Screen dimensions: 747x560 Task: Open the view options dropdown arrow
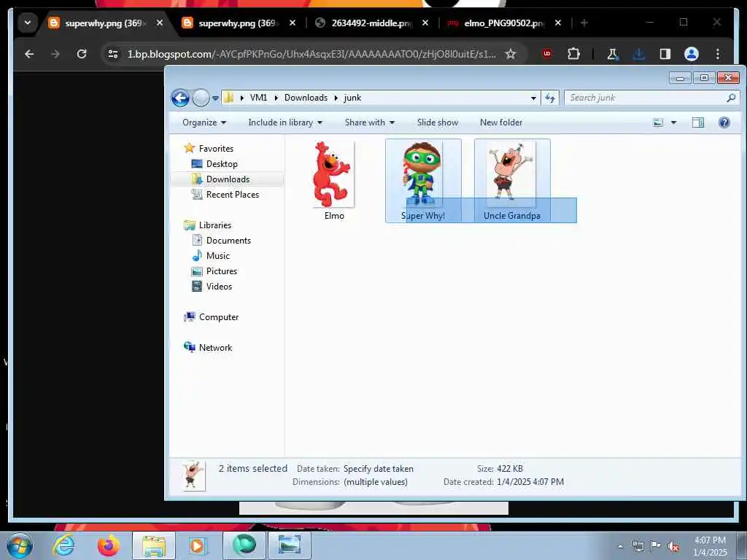click(673, 122)
